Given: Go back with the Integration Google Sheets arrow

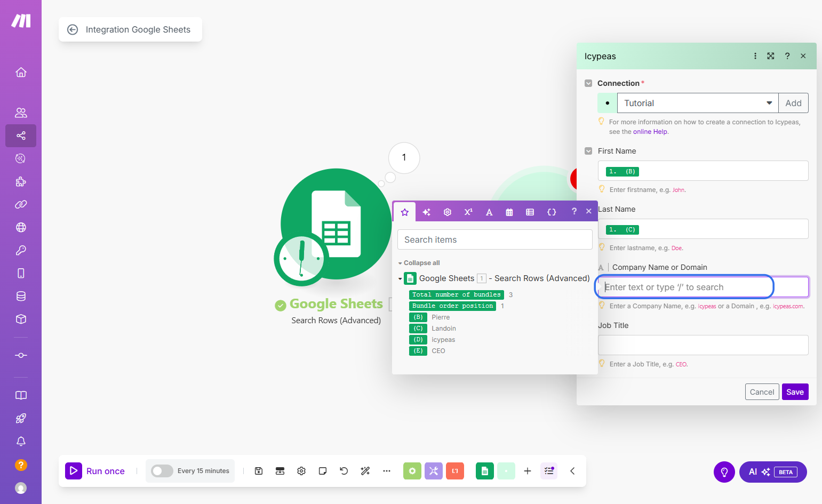Looking at the screenshot, I should click(73, 29).
